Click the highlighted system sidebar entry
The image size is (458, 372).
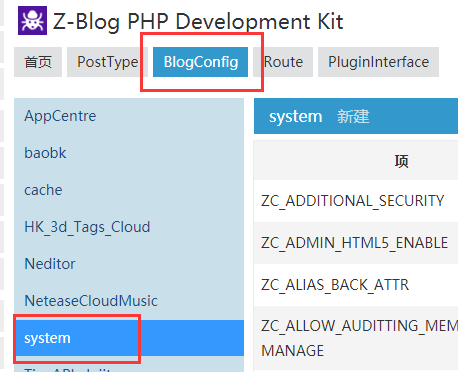[129, 338]
